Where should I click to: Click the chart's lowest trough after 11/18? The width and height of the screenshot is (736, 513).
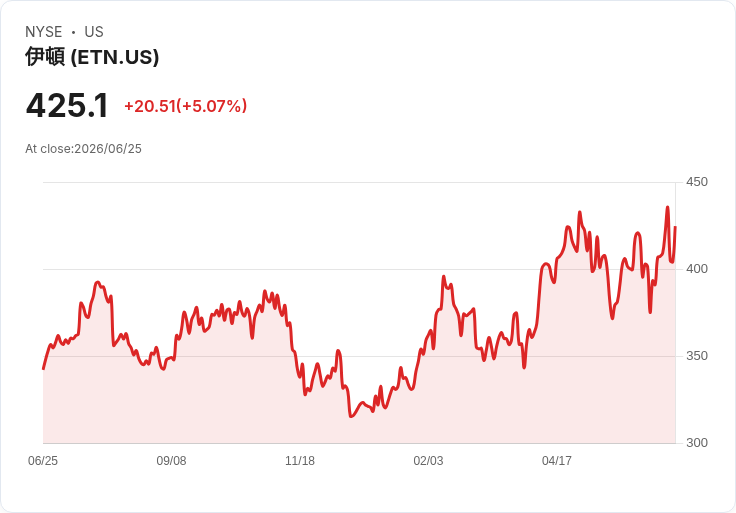(x=351, y=416)
